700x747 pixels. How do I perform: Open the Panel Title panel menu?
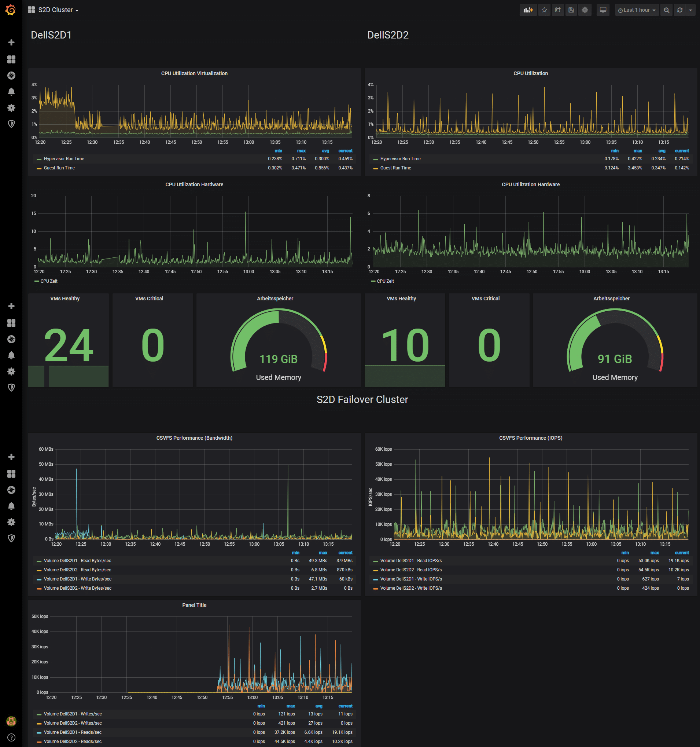pyautogui.click(x=194, y=605)
